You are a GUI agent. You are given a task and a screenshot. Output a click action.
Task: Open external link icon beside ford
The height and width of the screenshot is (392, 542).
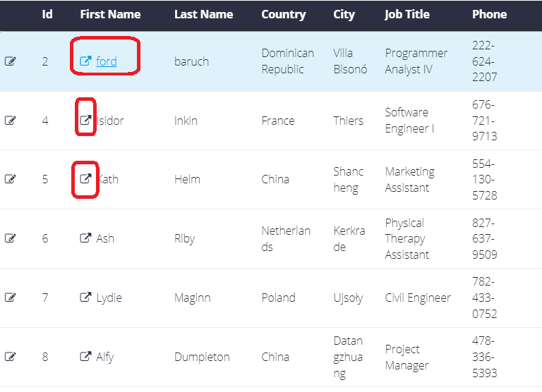click(x=85, y=61)
